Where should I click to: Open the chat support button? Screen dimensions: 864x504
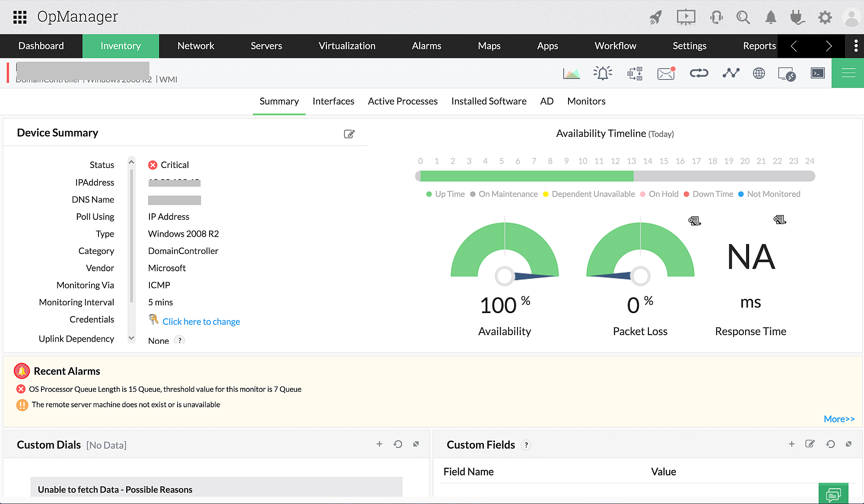coord(833,494)
